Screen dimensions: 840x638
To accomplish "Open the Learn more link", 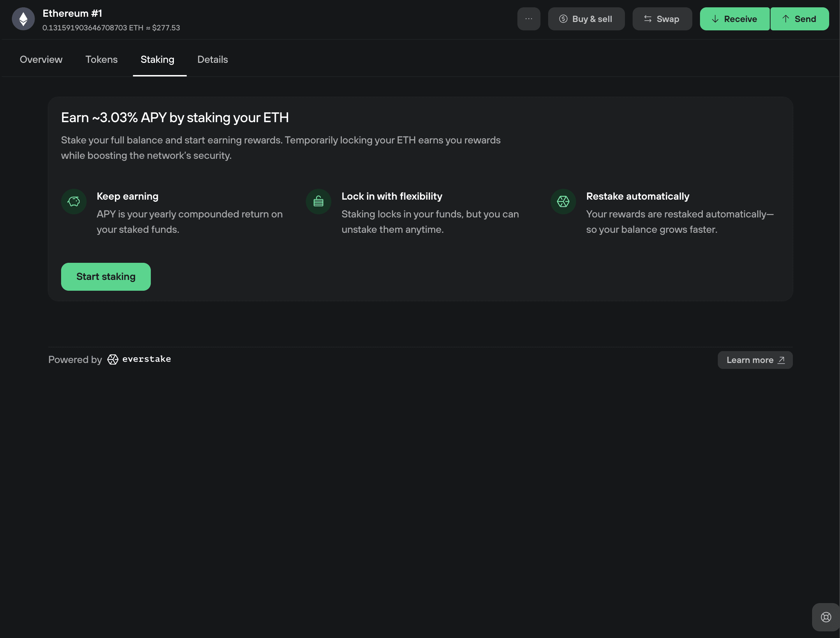I will 755,360.
